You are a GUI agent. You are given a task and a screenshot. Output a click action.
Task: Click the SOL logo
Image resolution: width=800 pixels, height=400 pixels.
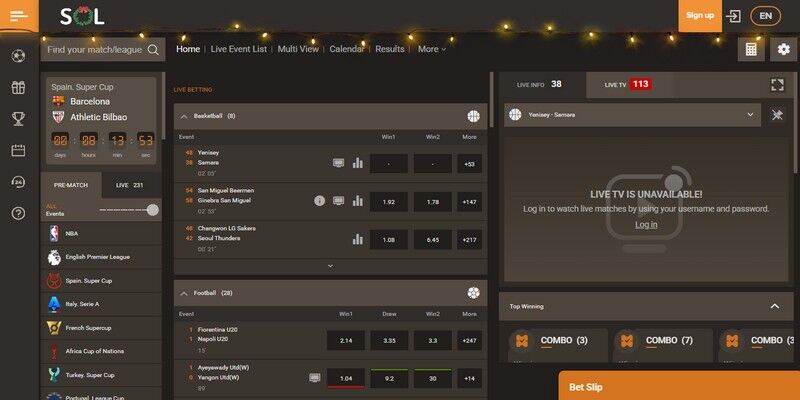(x=82, y=16)
